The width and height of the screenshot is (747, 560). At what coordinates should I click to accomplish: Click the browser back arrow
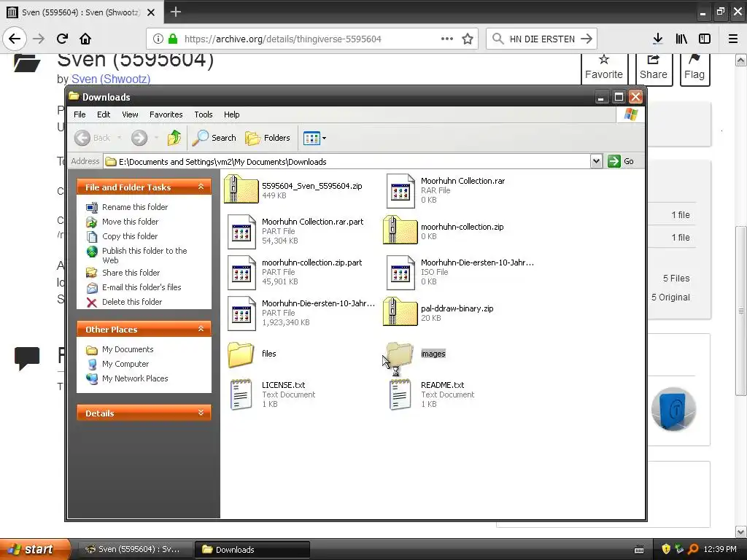[x=15, y=39]
